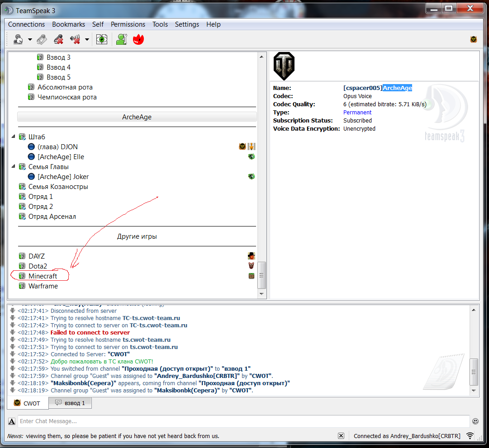Viewport: 489px width, 448px height.
Task: Select user [ArcheAge] Joker
Action: 63,177
